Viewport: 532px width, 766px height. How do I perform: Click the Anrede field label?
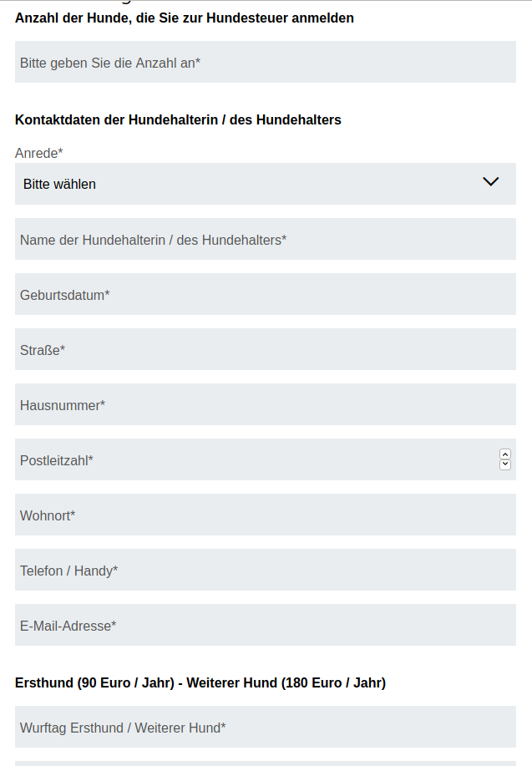[38, 153]
